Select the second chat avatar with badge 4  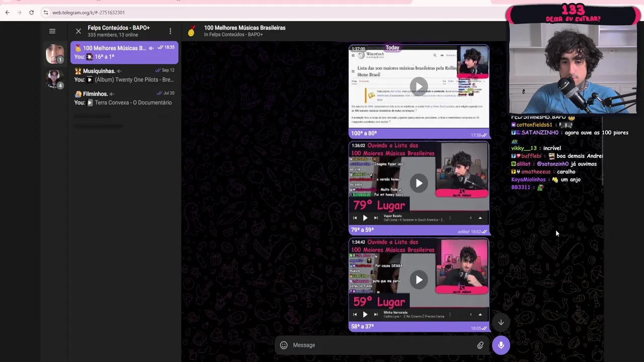[54, 79]
